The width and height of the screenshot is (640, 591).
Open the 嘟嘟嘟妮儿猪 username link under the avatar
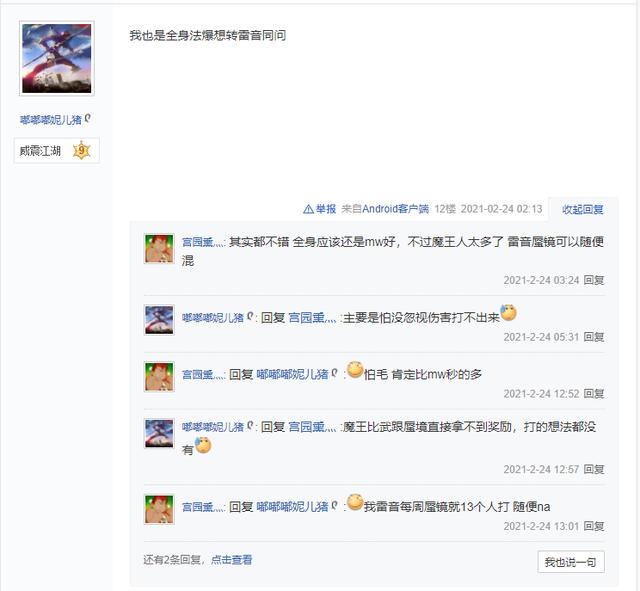point(51,120)
